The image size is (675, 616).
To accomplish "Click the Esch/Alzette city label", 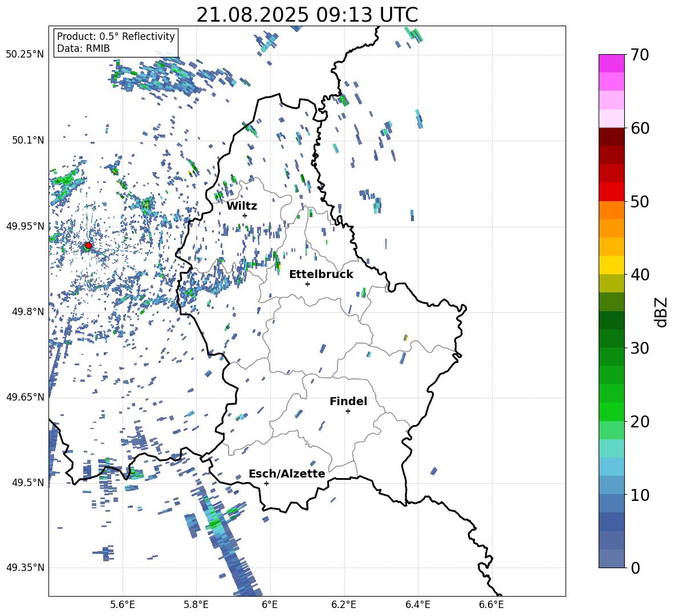I will 287,474.
